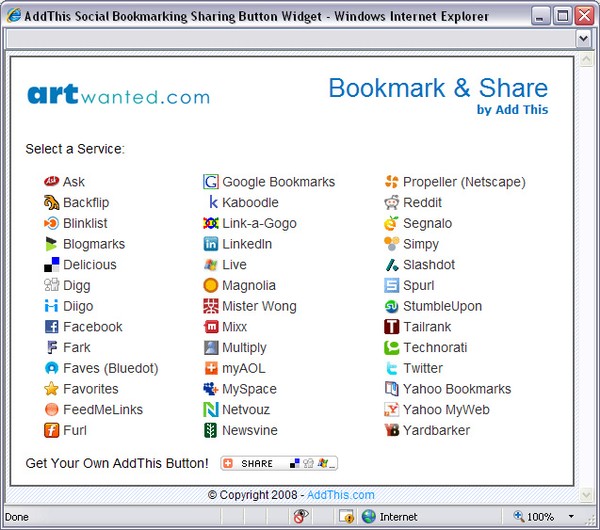Click the Slashdot icon

(392, 265)
